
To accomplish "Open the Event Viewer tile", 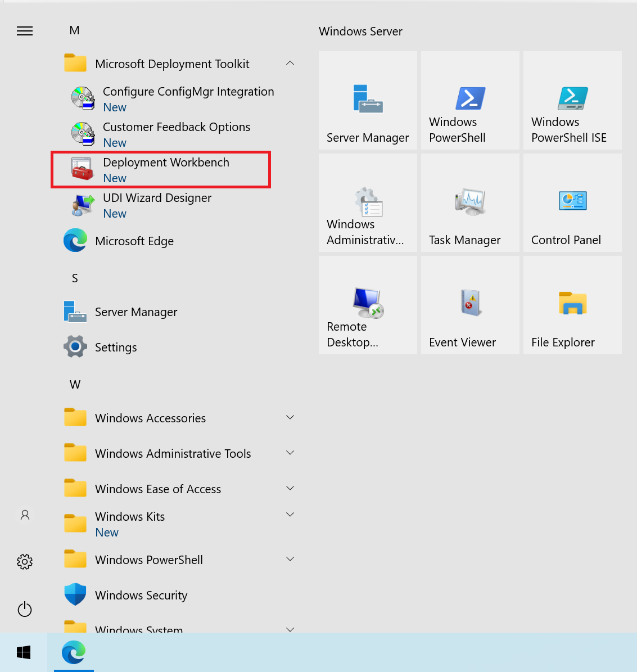I will [x=470, y=305].
